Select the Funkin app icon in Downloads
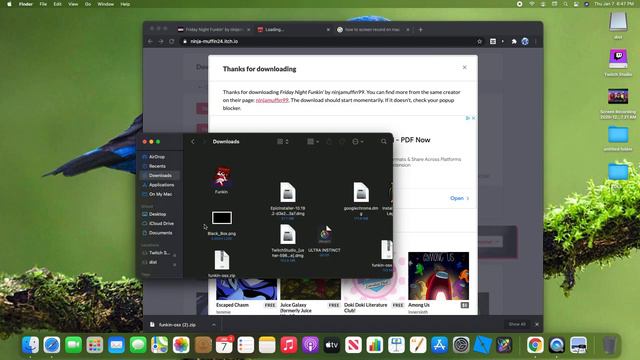This screenshot has width=640, height=360. pos(222,177)
